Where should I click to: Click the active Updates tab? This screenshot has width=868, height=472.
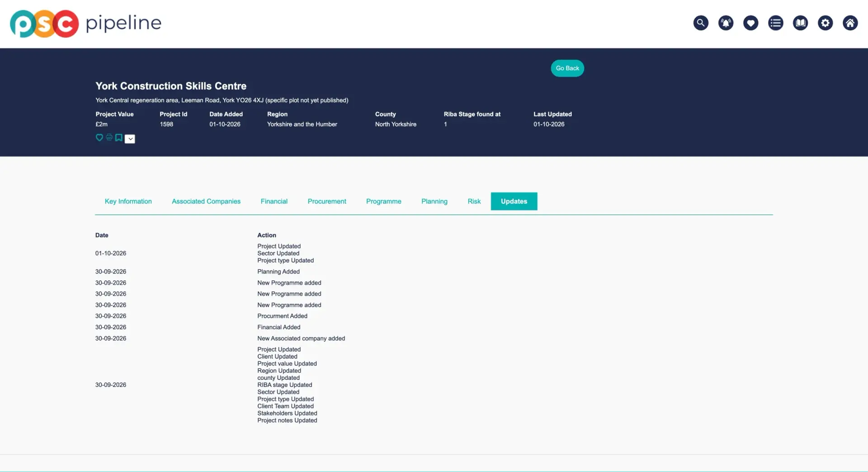click(x=514, y=201)
